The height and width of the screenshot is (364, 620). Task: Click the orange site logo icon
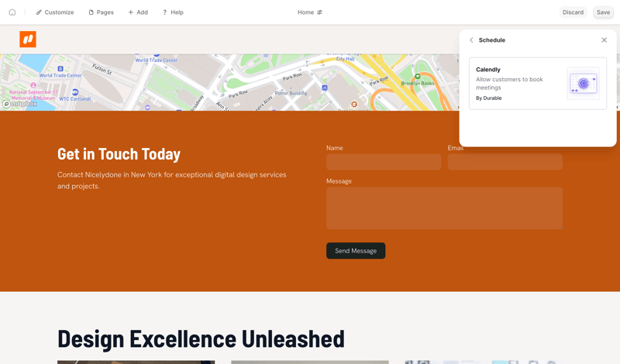point(28,39)
